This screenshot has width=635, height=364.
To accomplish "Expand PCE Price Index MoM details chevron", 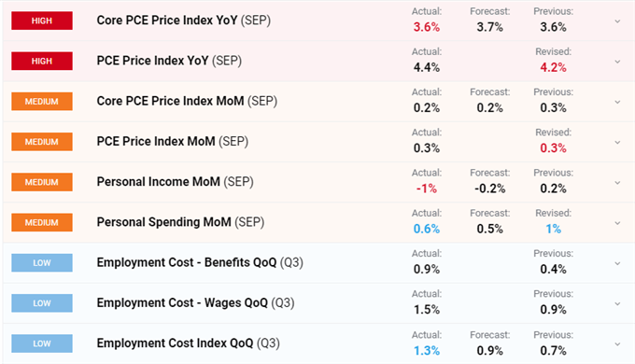I will click(617, 142).
